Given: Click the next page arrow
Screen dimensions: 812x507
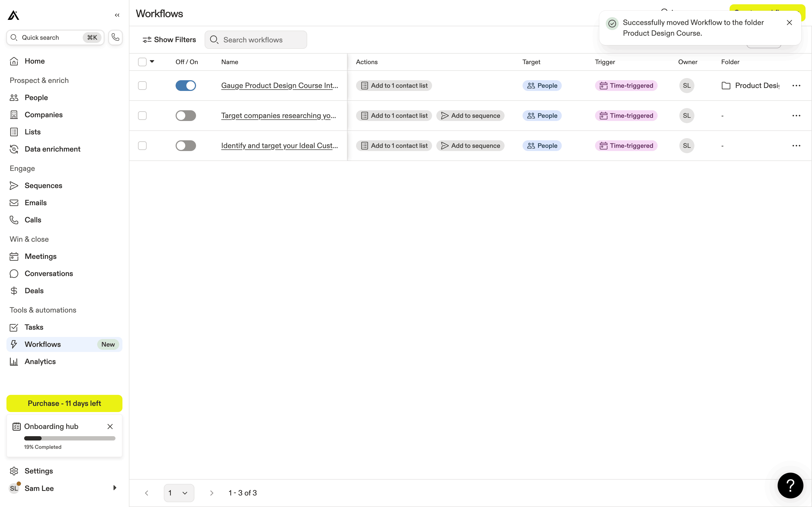Looking at the screenshot, I should (211, 493).
